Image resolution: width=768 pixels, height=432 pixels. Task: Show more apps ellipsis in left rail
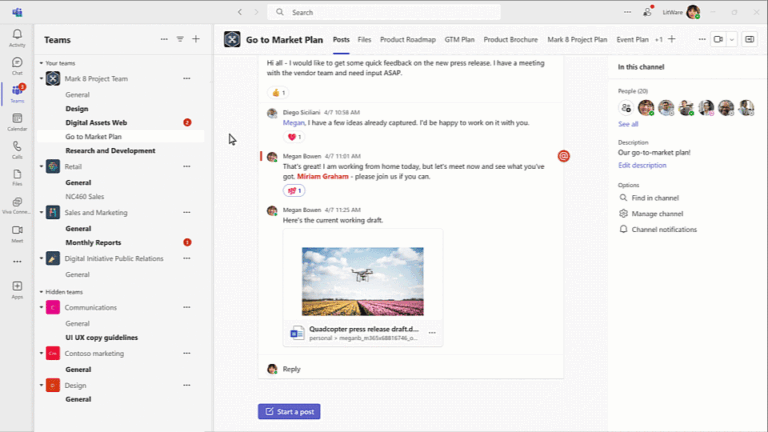tap(17, 262)
